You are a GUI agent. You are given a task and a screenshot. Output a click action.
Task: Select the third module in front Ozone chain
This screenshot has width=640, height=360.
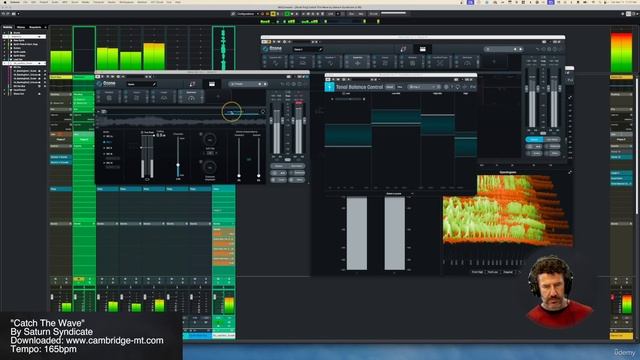coord(164,97)
